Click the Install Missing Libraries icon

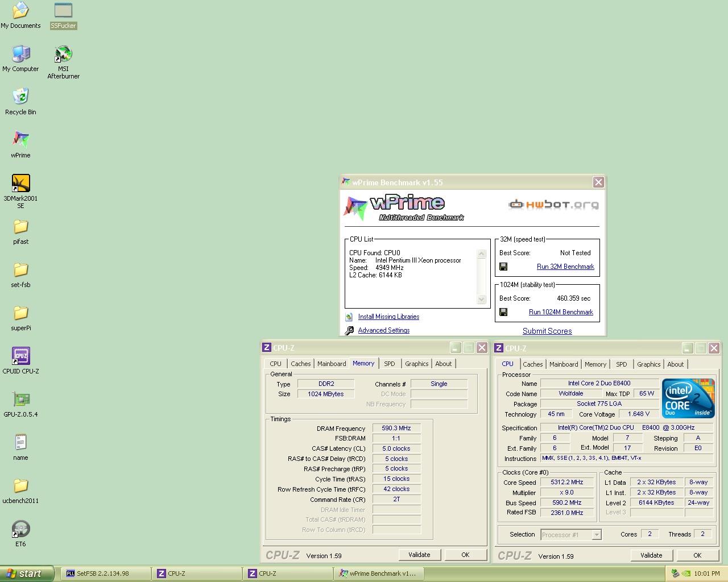(349, 317)
